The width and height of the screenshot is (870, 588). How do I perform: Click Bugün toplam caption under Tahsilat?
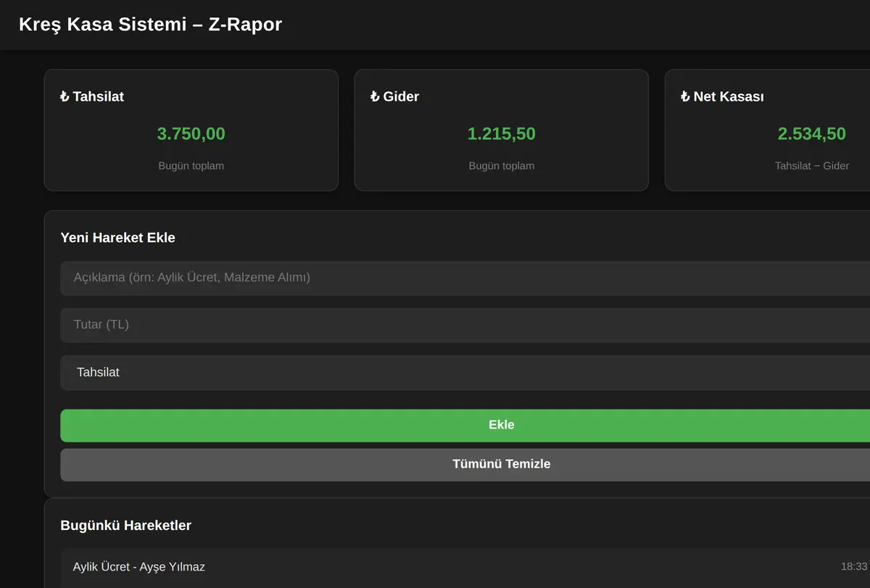pos(191,166)
